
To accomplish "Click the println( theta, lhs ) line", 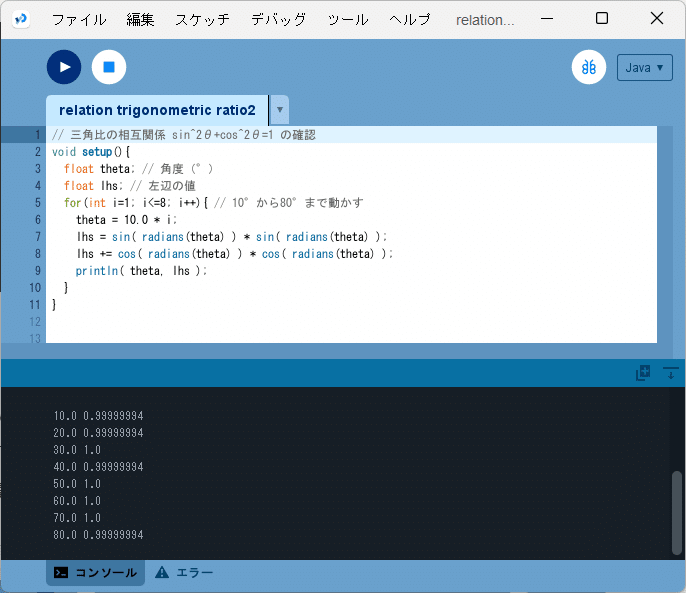I will (x=141, y=271).
